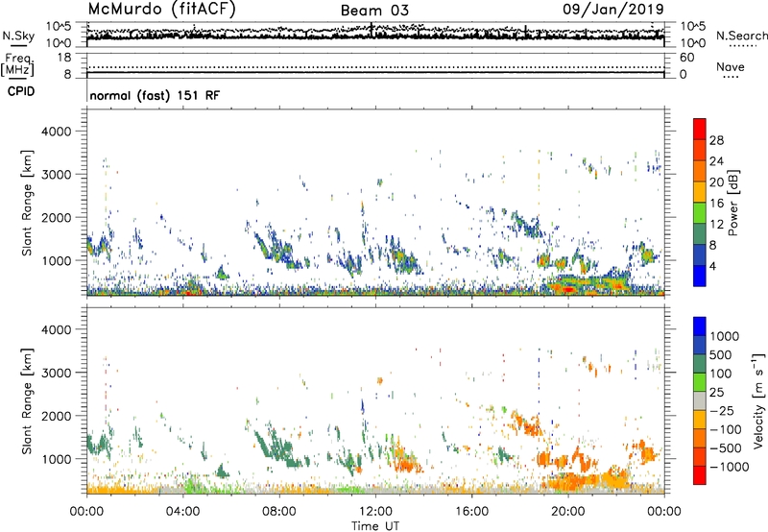Select the text normal (fast) 151 RF
This screenshot has height=532, width=768.
[x=155, y=95]
